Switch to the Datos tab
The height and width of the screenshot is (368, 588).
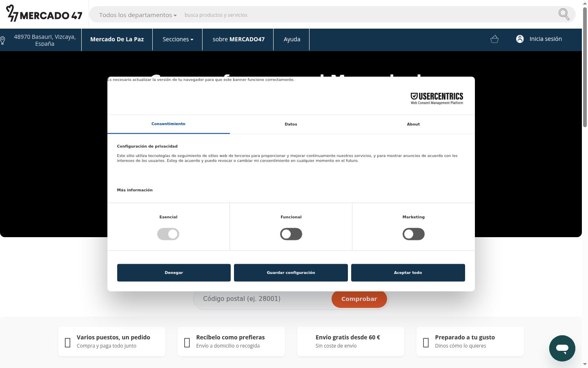tap(291, 124)
